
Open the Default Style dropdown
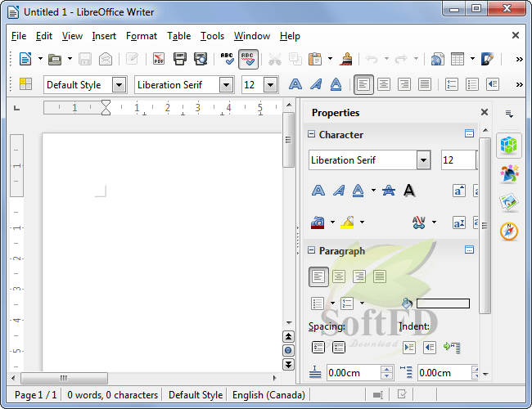tap(119, 85)
